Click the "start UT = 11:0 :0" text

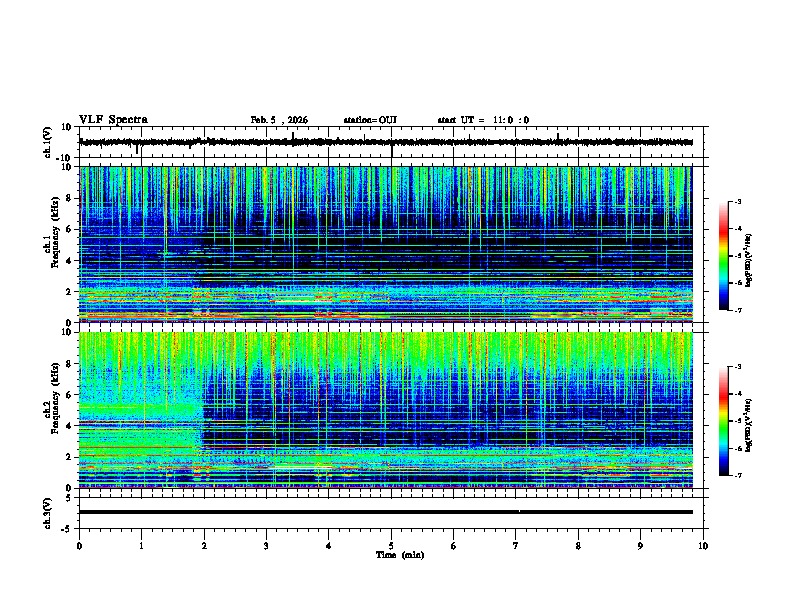pos(483,120)
